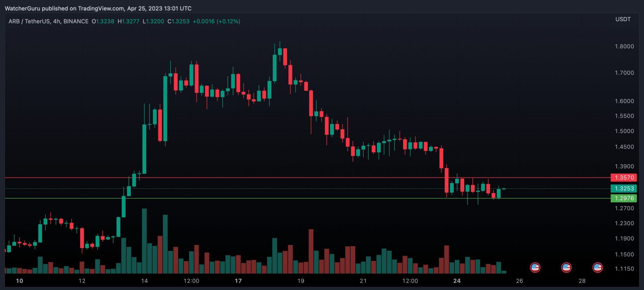This screenshot has height=290, width=644.
Task: Click the low value L1.3200
Action: pos(153,21)
